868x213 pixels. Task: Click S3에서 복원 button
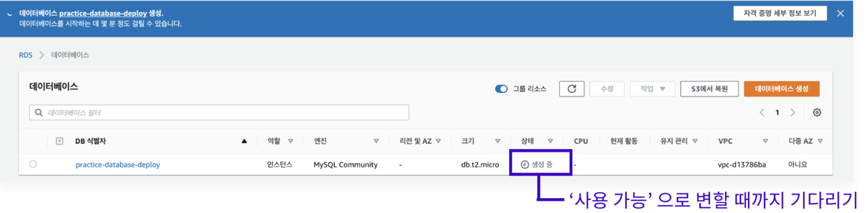click(x=710, y=89)
